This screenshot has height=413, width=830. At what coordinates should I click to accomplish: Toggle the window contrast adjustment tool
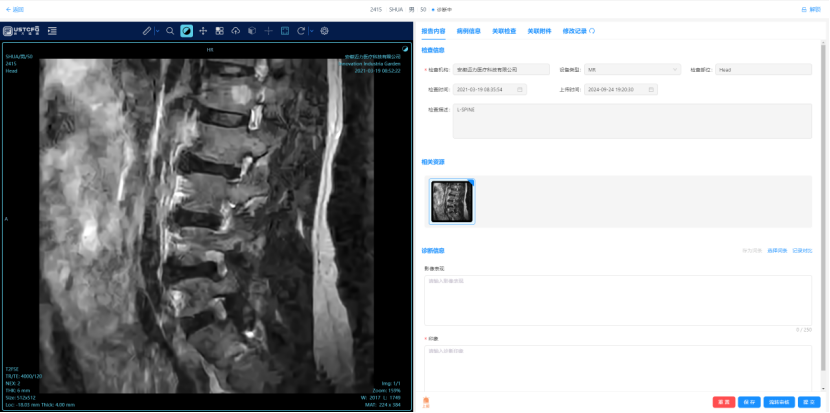point(187,31)
